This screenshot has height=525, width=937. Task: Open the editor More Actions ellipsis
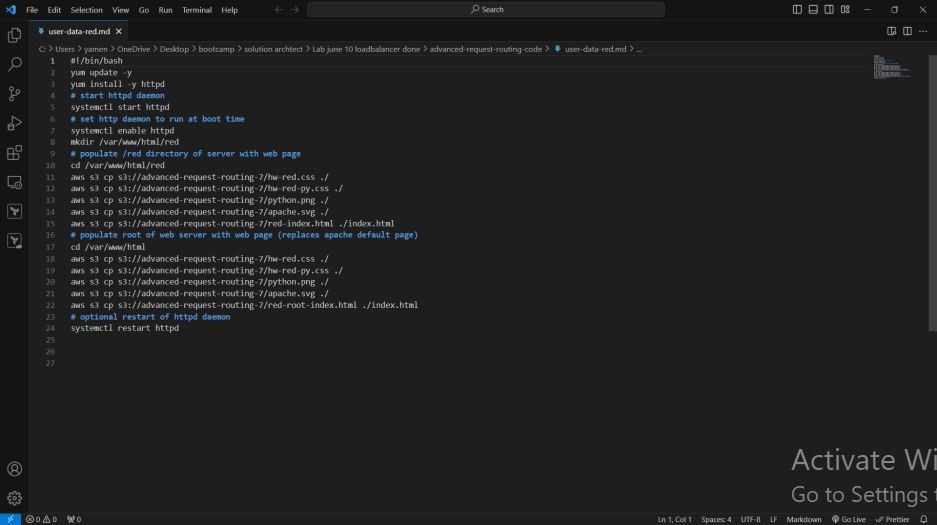pyautogui.click(x=923, y=31)
